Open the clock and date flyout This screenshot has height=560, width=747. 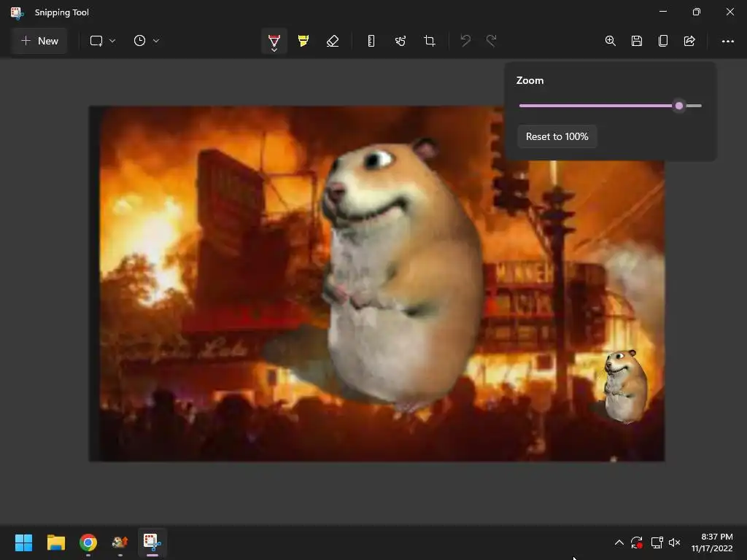[x=712, y=542]
